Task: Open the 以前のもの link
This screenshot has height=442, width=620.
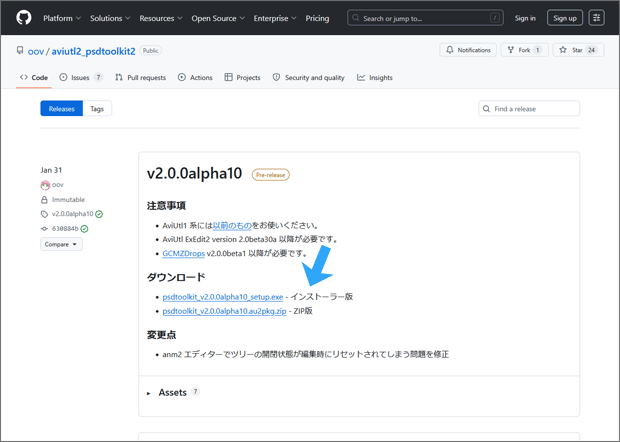Action: [x=232, y=225]
